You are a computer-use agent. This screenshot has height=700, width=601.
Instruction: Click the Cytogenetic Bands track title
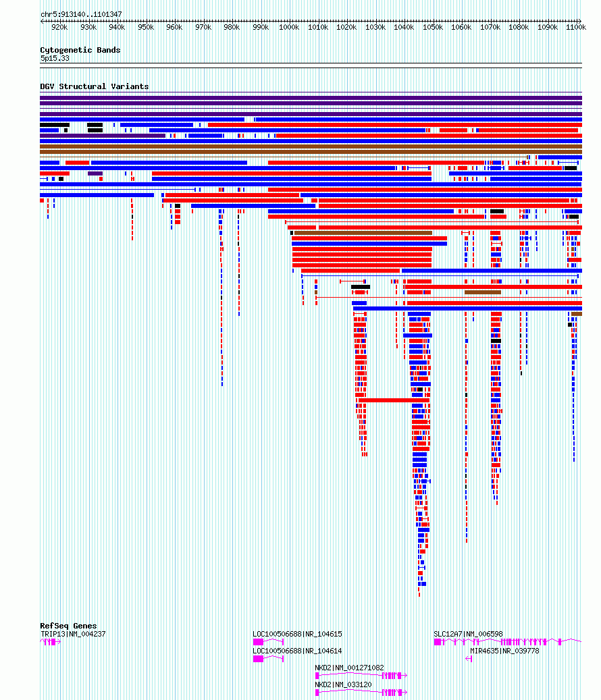80,50
